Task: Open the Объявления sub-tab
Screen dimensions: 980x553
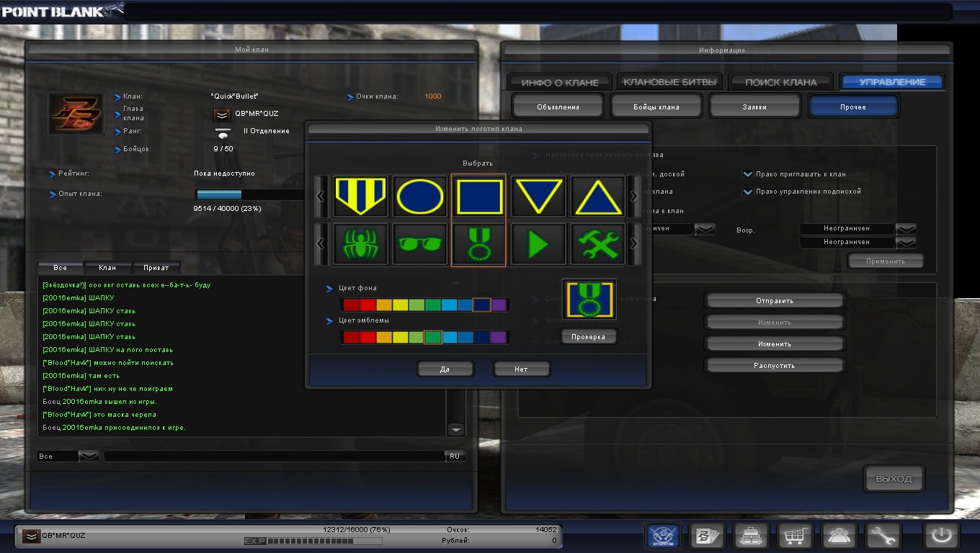Action: (558, 107)
